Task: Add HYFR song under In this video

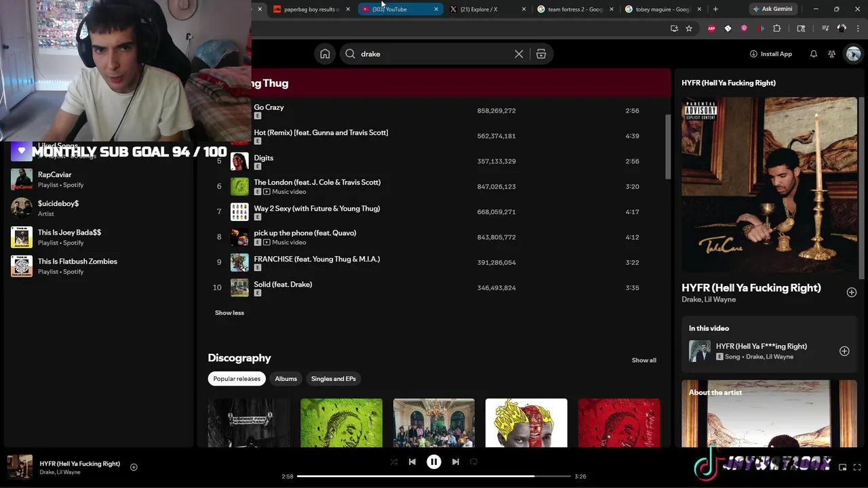Action: coord(844,351)
